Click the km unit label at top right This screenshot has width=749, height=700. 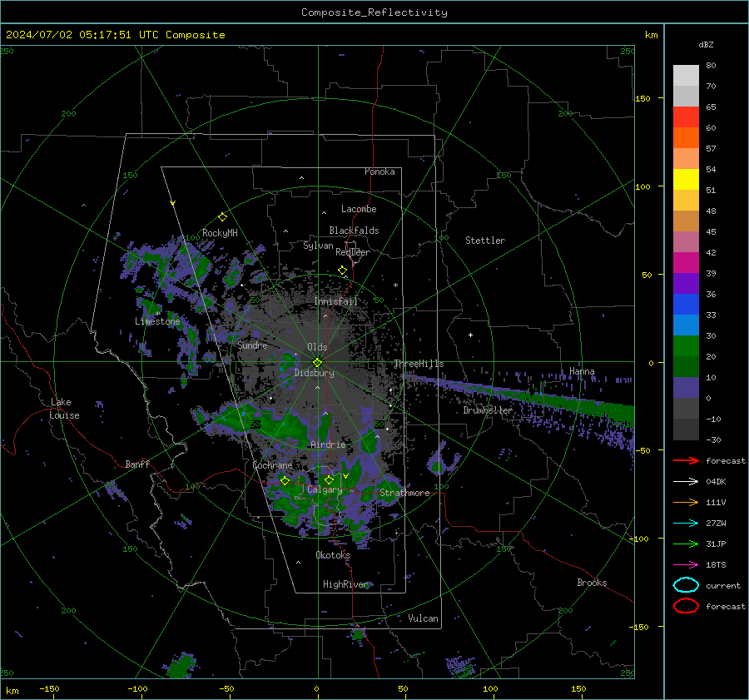tap(651, 35)
